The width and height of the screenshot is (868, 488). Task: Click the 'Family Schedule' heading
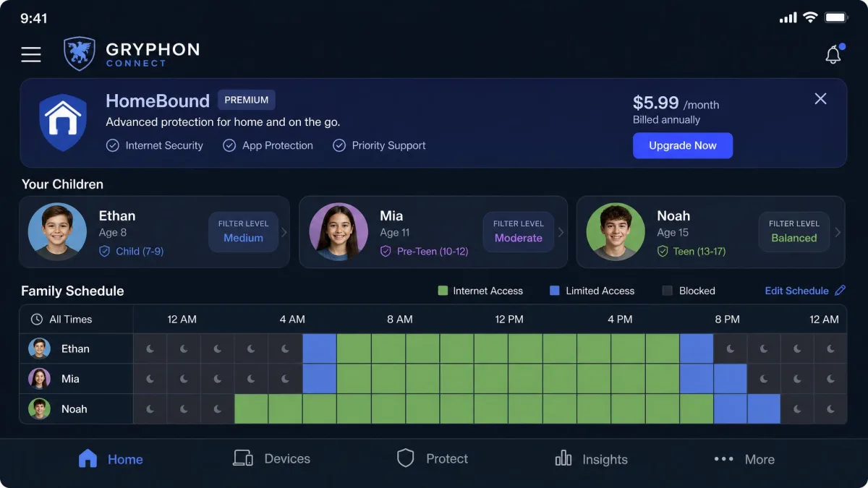coord(72,291)
